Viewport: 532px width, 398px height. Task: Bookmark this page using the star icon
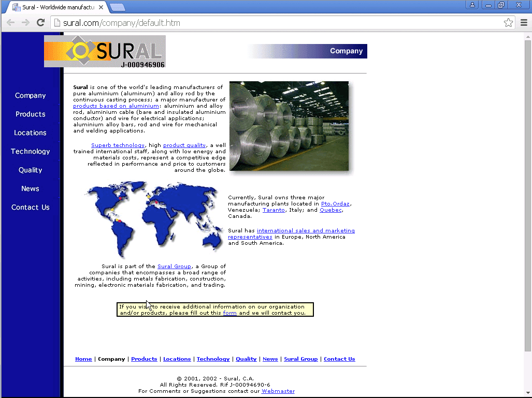(x=508, y=23)
